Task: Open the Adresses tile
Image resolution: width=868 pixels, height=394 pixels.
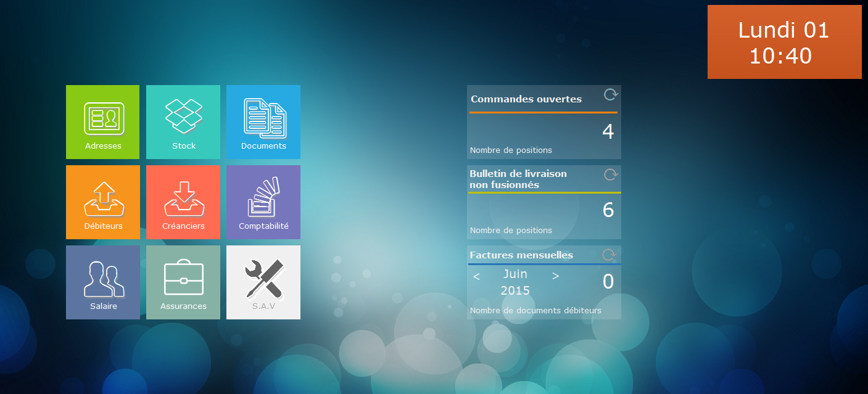Action: 103,122
